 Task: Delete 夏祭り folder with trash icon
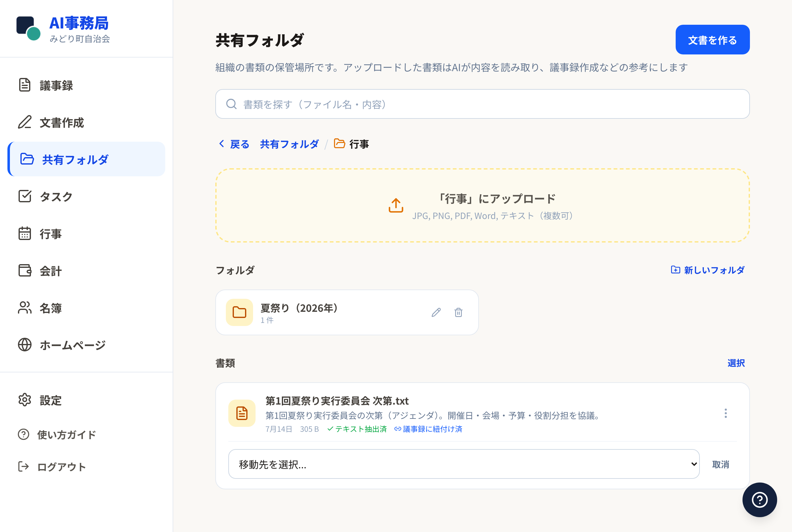458,312
